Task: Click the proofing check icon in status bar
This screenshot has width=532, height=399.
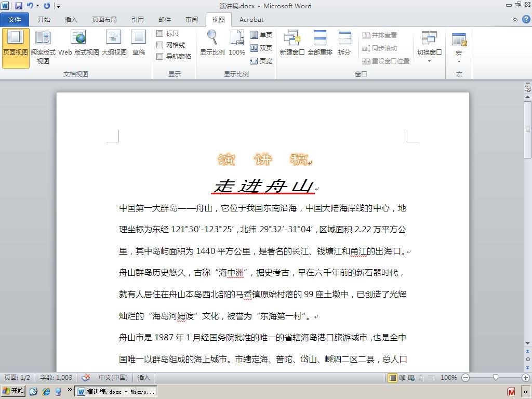Action: 86,377
